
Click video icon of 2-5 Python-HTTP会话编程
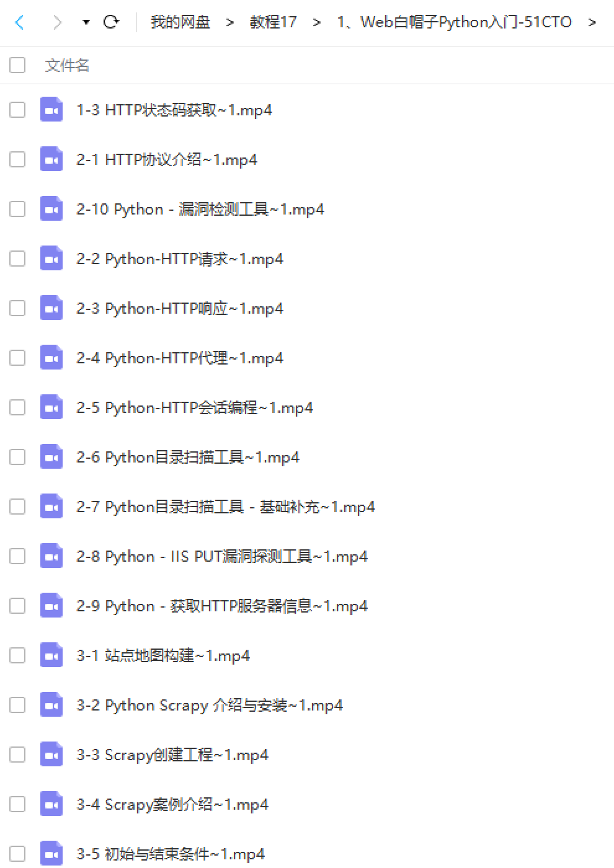[51, 407]
